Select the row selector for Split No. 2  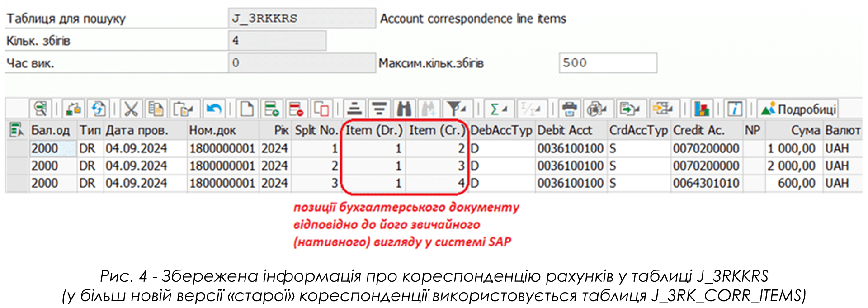point(17,166)
